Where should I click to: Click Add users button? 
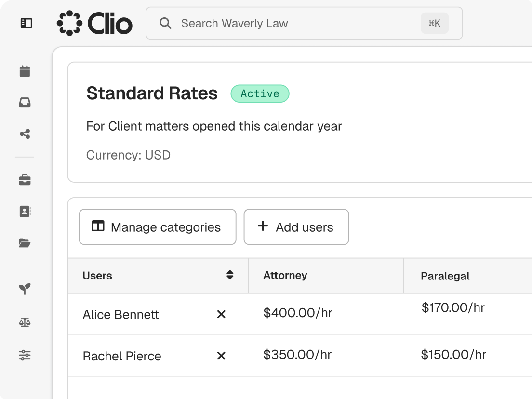pyautogui.click(x=296, y=227)
